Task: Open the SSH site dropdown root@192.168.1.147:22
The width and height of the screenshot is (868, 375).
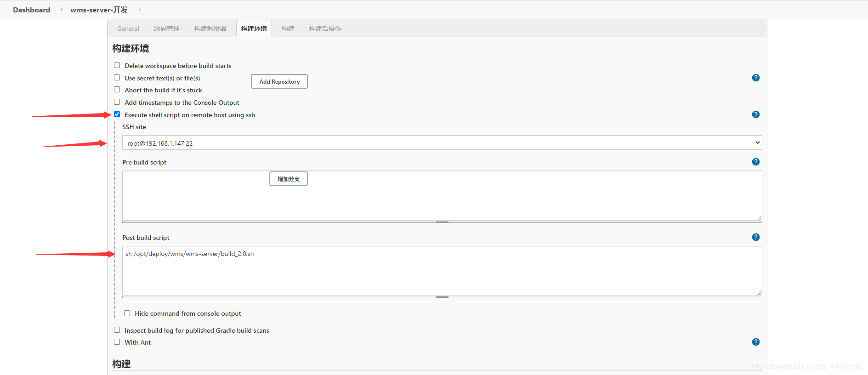Action: (x=442, y=143)
